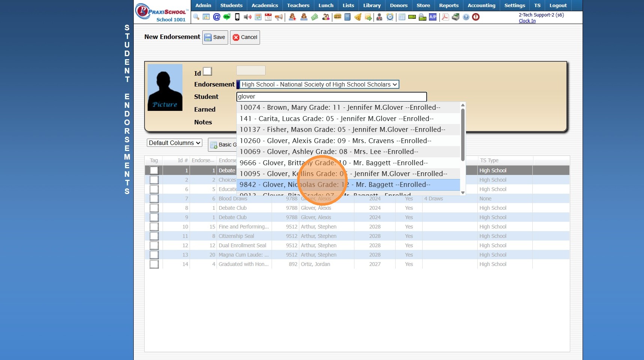The image size is (644, 360).
Task: Click the family group icon
Action: point(326,17)
